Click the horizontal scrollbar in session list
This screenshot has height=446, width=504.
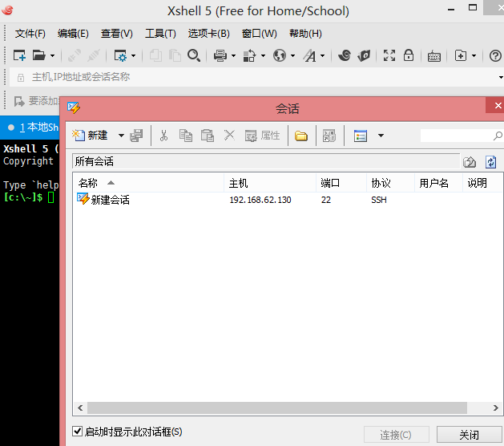point(277,407)
